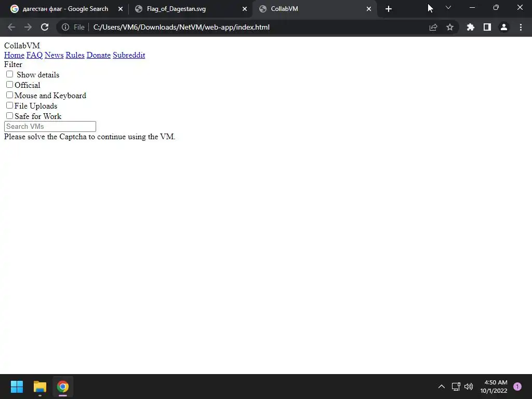Image resolution: width=532 pixels, height=399 pixels.
Task: Close the Flag_of_Dagestan.svg tab
Action: coord(245,9)
